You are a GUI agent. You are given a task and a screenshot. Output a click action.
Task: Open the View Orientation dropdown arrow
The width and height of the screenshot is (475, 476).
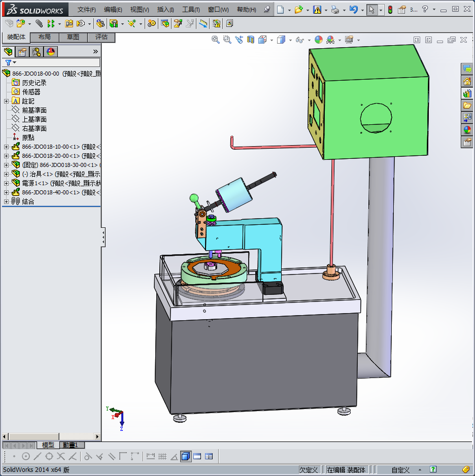pyautogui.click(x=272, y=40)
